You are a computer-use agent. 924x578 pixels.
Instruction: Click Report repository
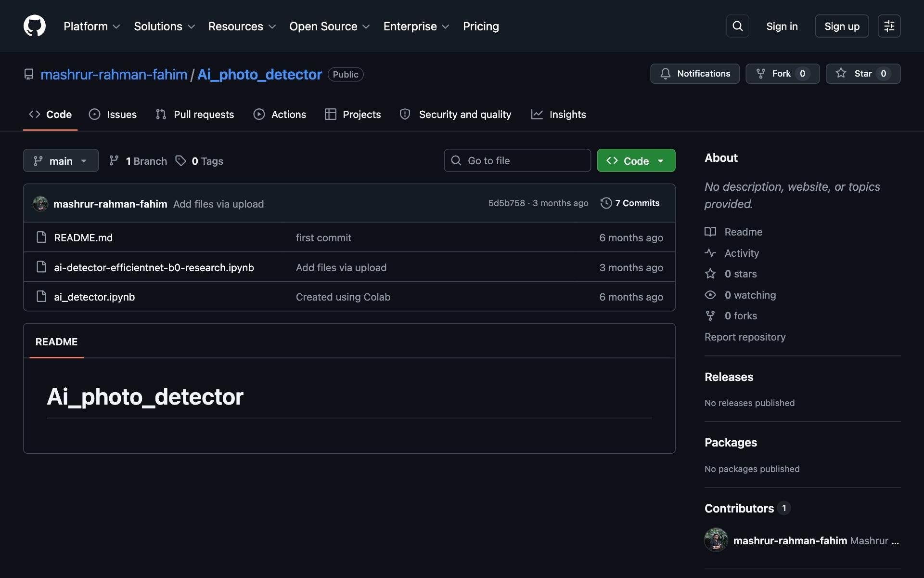pyautogui.click(x=745, y=337)
